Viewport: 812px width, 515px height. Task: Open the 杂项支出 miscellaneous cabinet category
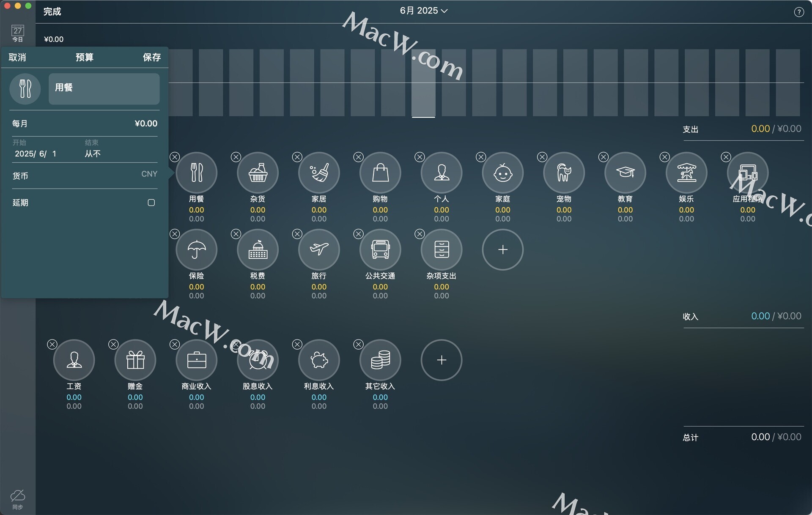pyautogui.click(x=442, y=249)
